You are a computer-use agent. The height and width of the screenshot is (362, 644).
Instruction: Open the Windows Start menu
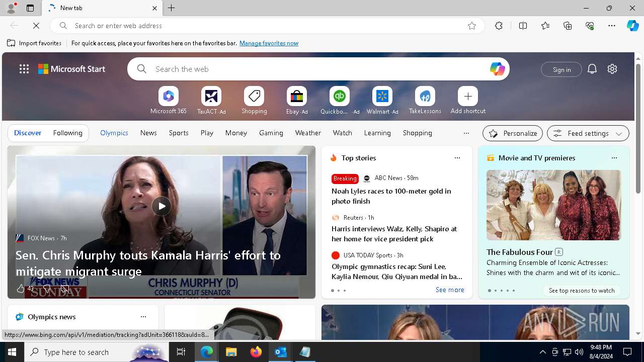click(x=12, y=352)
